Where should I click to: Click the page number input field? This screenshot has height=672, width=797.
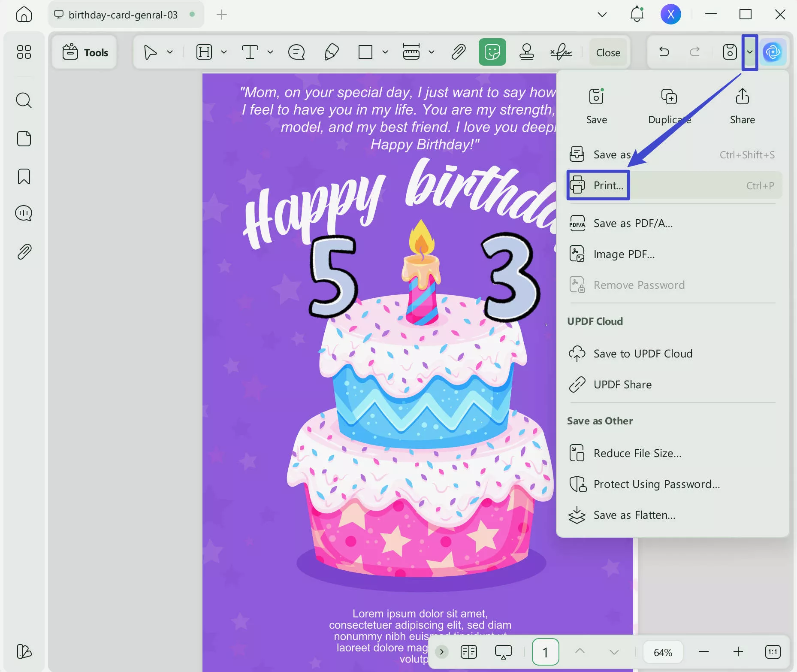coord(545,651)
